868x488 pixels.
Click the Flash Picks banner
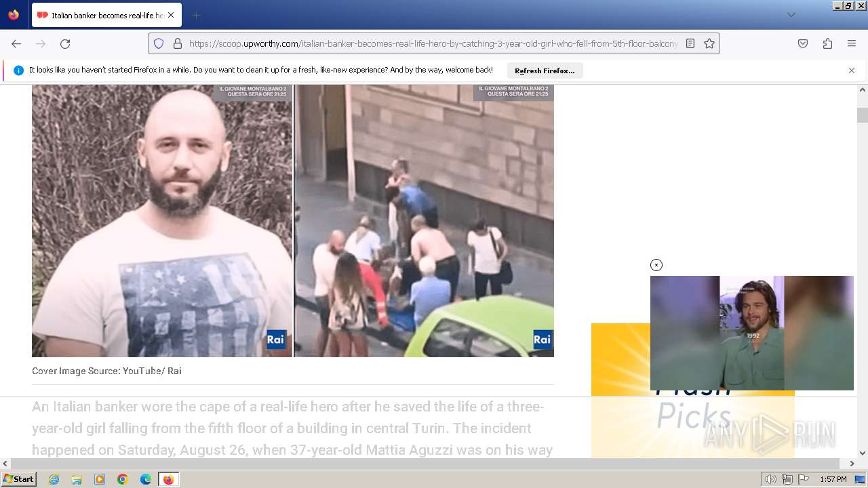click(693, 390)
